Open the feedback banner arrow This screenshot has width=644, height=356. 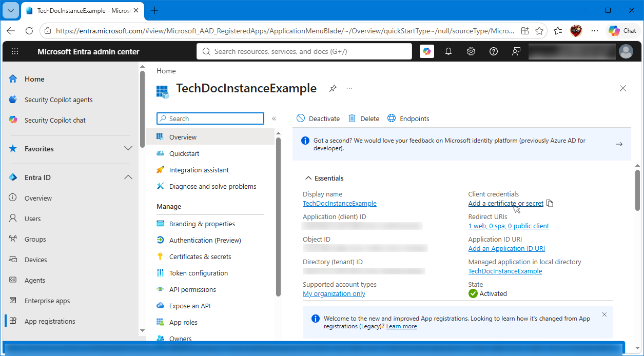click(x=619, y=144)
